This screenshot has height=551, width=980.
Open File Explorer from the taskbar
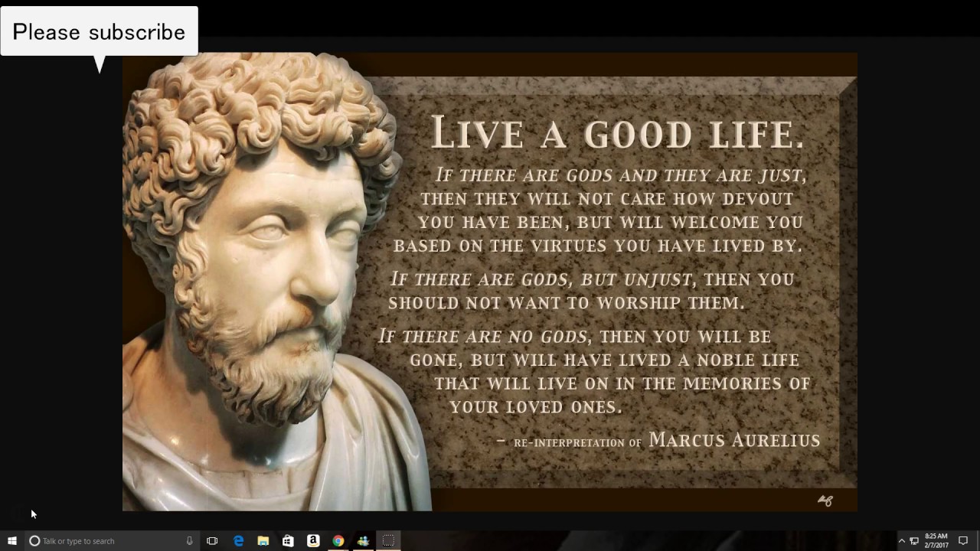point(263,541)
